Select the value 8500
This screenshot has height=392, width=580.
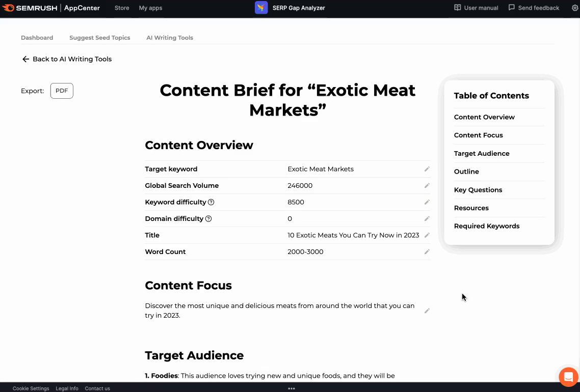pyautogui.click(x=296, y=202)
